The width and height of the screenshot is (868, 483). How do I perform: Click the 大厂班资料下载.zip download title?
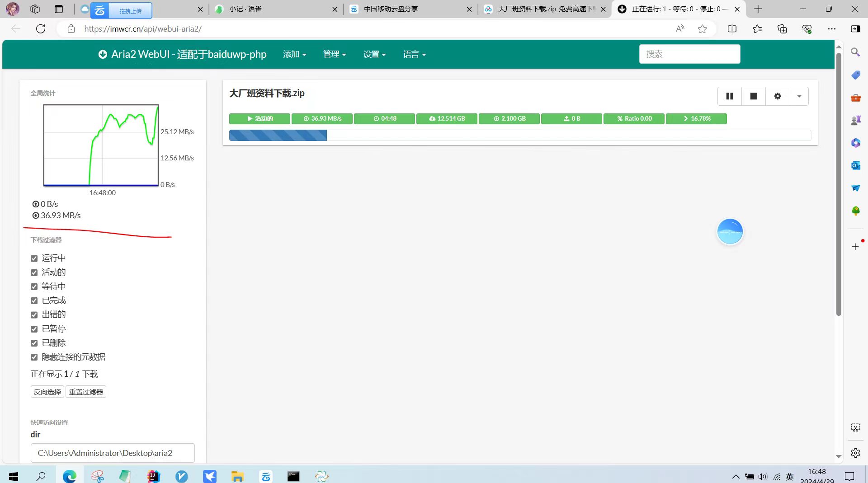[x=267, y=93]
